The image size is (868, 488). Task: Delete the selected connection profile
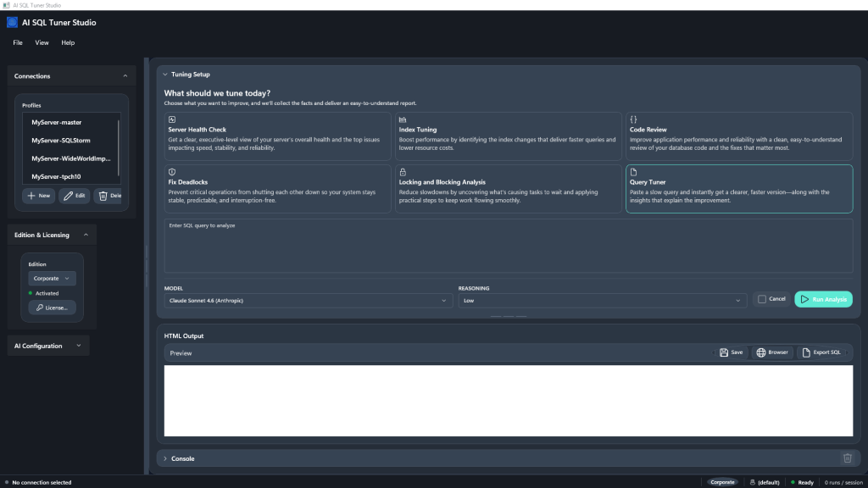pyautogui.click(x=108, y=196)
